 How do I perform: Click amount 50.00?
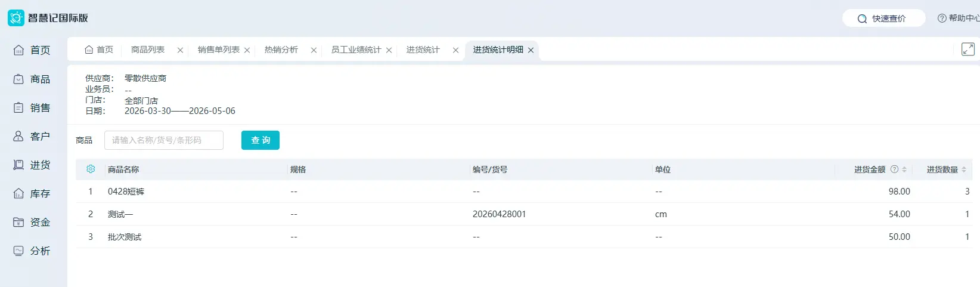(900, 237)
